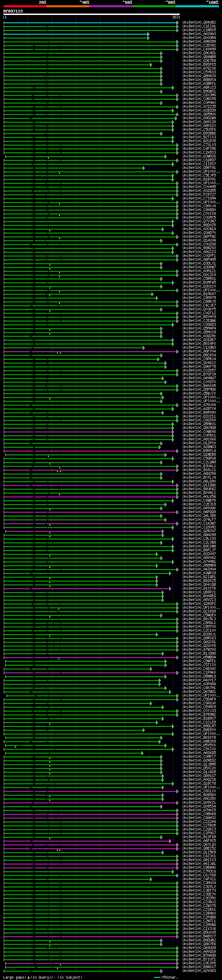
Task: Open hit UniRef100_A8FY04
Action: click(199, 351)
